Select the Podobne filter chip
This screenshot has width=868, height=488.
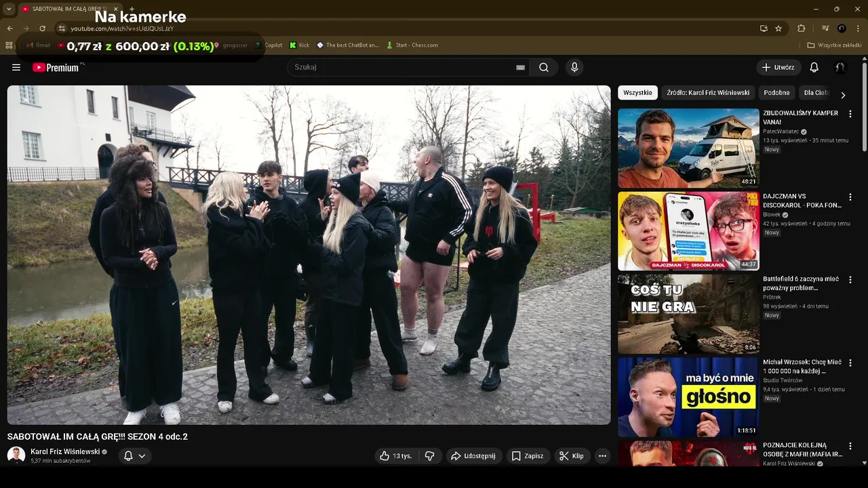coord(776,93)
